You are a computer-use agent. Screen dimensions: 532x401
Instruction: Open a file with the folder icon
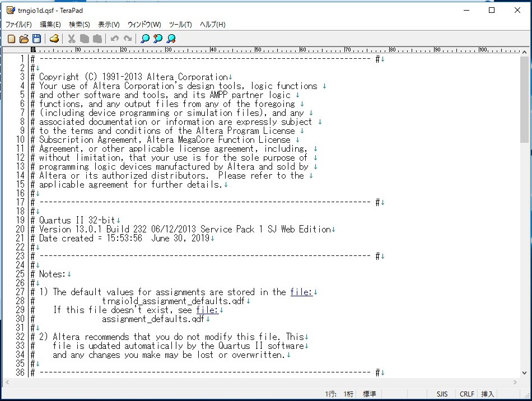pos(24,39)
